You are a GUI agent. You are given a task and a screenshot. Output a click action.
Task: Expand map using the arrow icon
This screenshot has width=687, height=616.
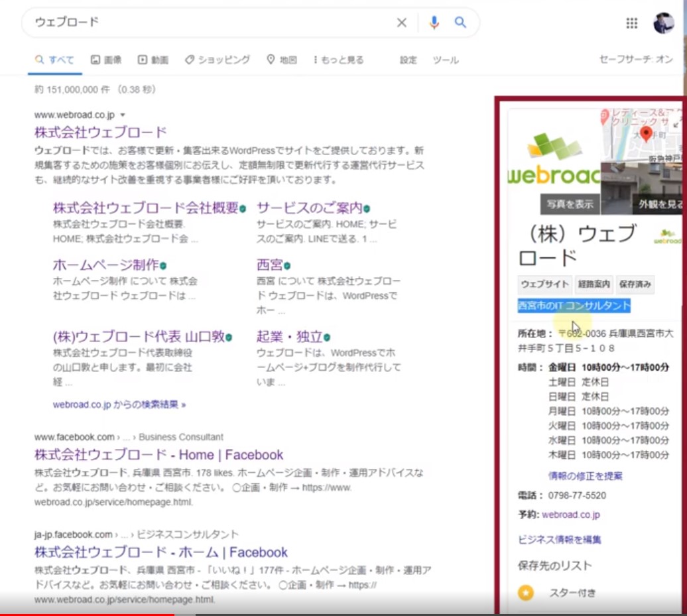coord(676,125)
